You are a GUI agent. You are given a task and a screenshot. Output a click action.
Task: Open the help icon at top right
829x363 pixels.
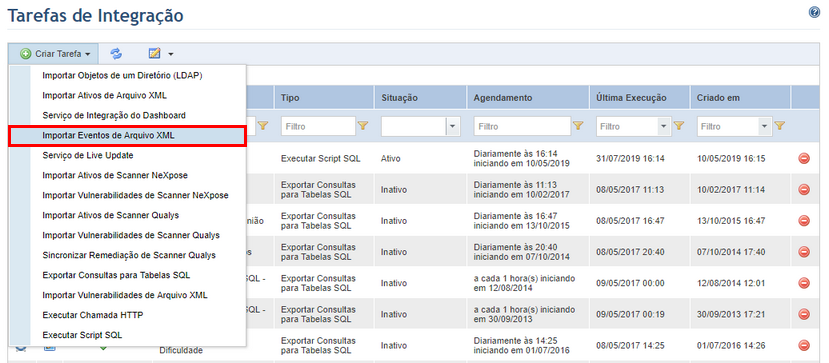click(x=814, y=13)
